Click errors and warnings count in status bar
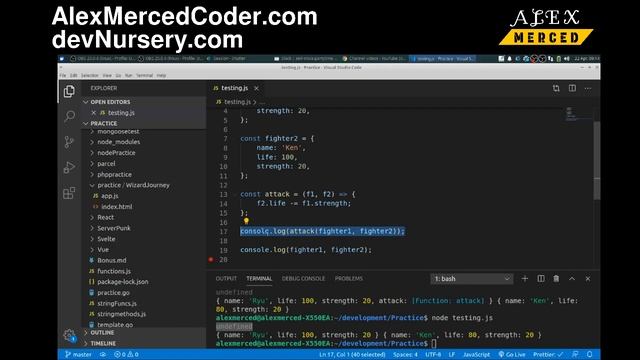Screen dimensions: 640x360 coord(126,354)
